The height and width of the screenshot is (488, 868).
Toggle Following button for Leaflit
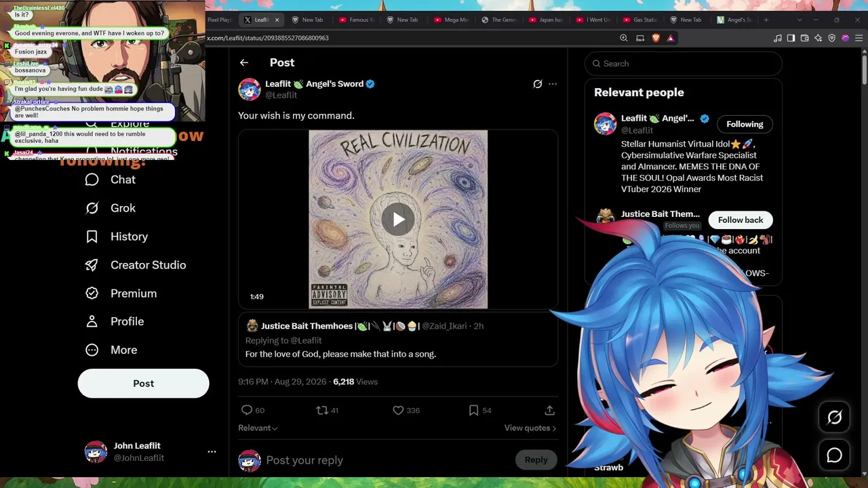745,124
